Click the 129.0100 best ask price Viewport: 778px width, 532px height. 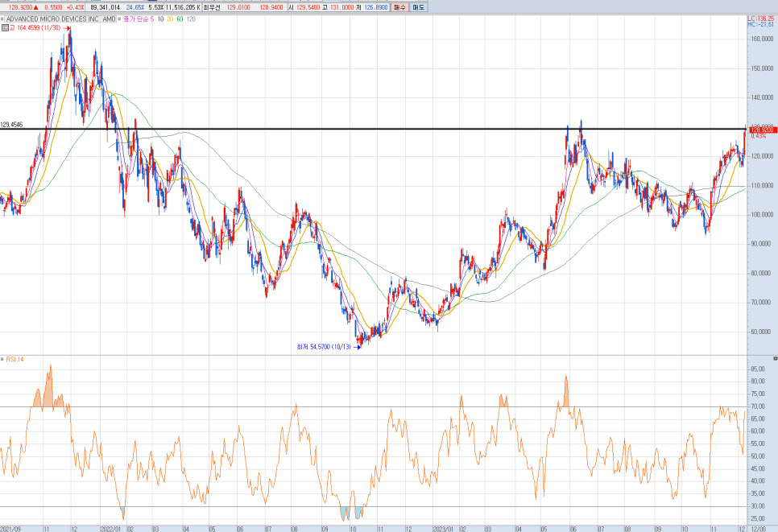[238, 7]
